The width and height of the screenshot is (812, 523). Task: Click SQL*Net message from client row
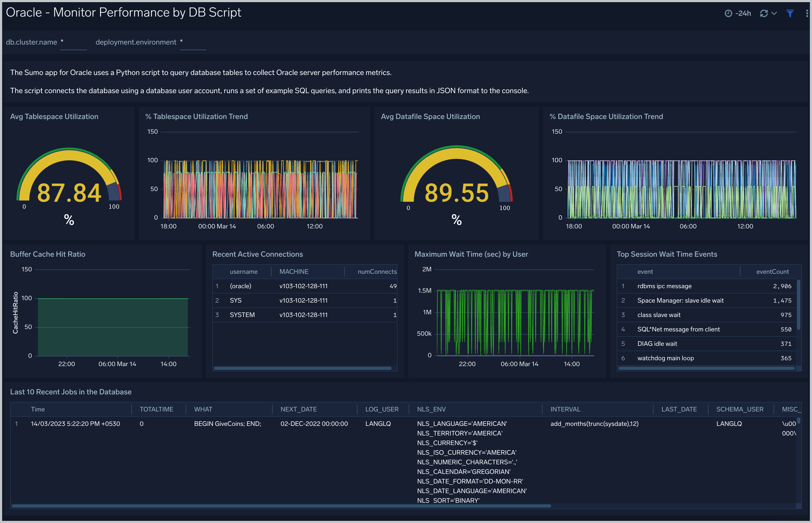tap(707, 330)
